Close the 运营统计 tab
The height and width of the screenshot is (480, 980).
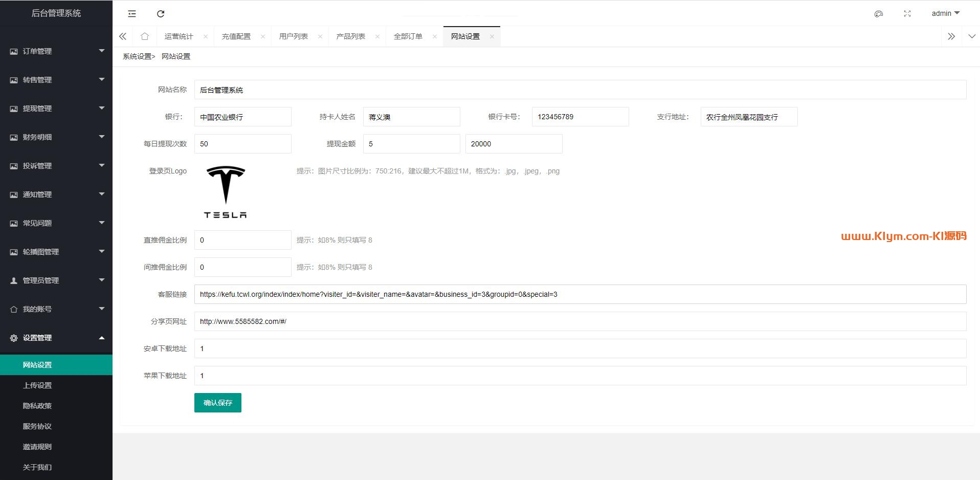(x=206, y=36)
